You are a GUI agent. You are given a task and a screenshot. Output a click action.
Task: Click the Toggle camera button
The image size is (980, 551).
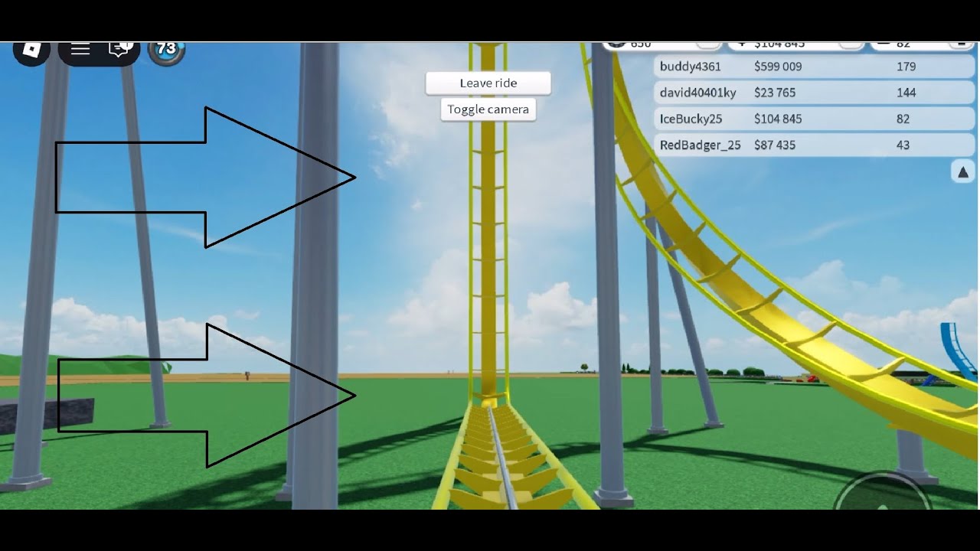pyautogui.click(x=488, y=109)
